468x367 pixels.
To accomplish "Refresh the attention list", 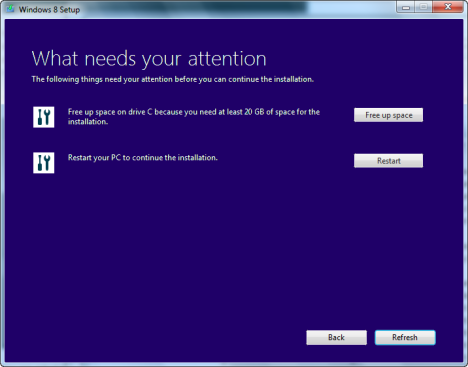I will coord(405,337).
